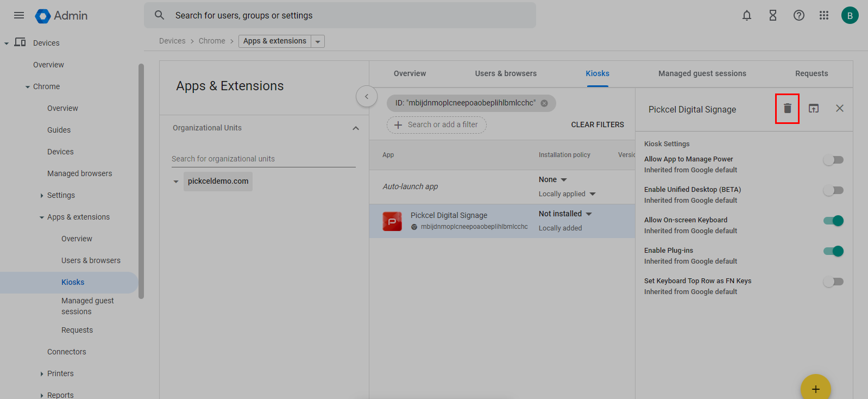The height and width of the screenshot is (399, 868).
Task: Click Search for users, groups or settings field
Action: 340,15
